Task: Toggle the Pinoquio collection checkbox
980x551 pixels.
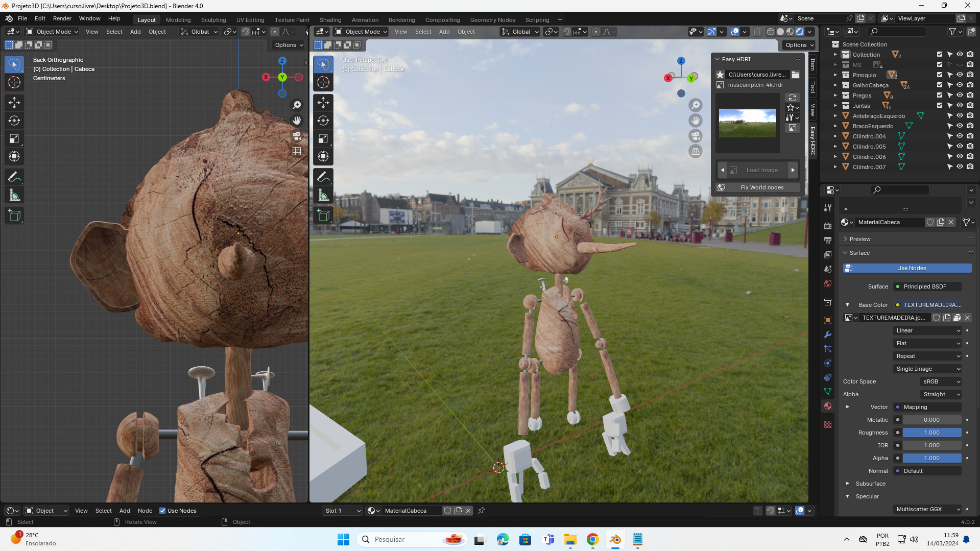Action: click(x=940, y=75)
